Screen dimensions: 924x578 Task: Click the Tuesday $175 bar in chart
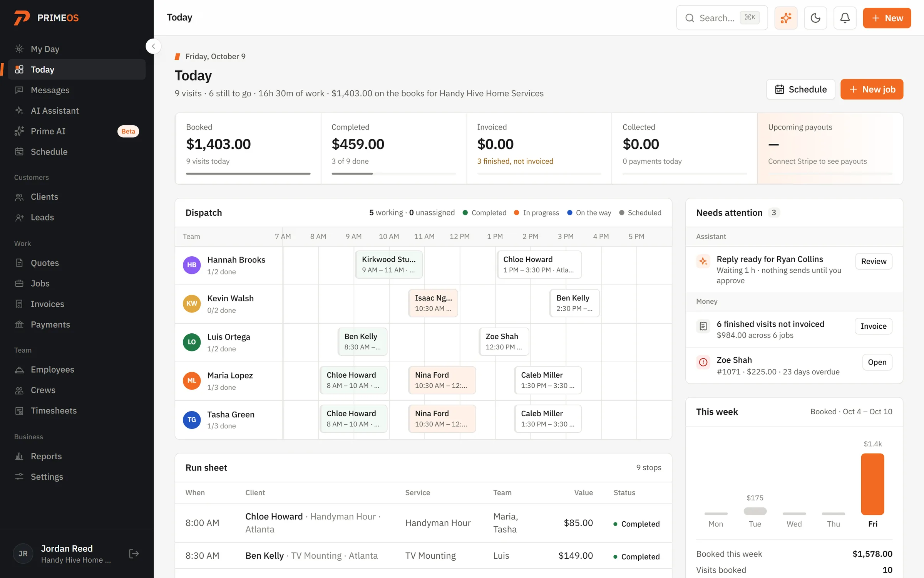pyautogui.click(x=755, y=511)
